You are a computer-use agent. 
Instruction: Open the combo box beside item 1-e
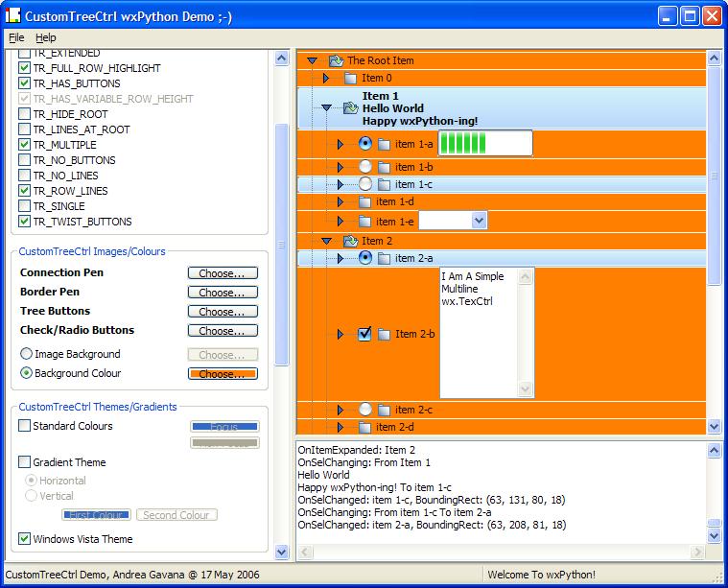[479, 221]
